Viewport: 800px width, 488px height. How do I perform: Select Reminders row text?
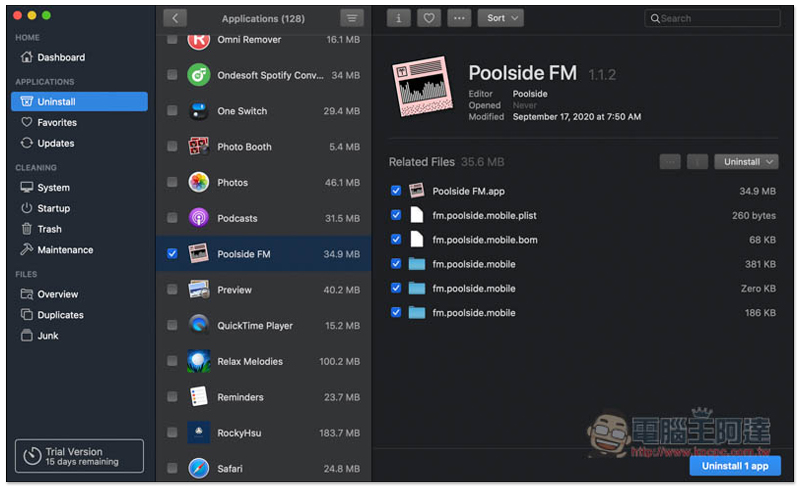(x=240, y=397)
